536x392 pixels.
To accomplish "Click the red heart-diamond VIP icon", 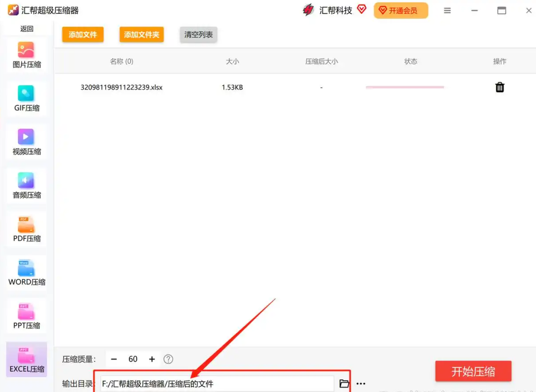I will [362, 9].
